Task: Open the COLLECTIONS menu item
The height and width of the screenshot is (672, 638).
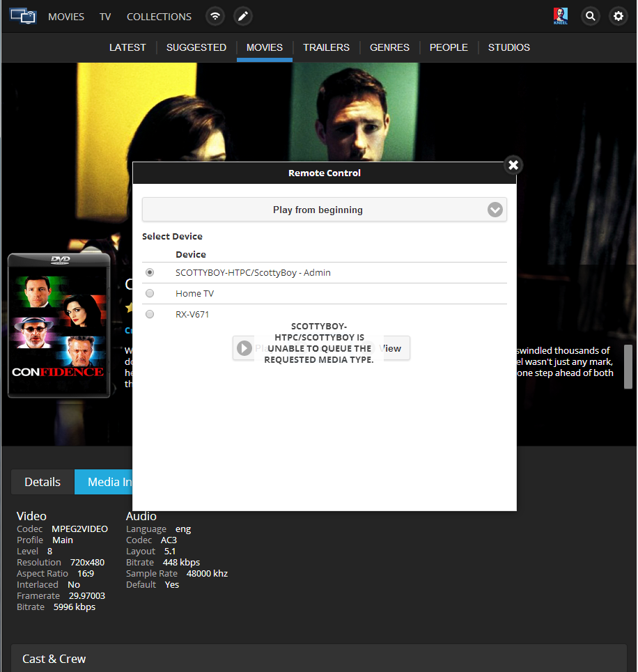Action: pos(158,16)
